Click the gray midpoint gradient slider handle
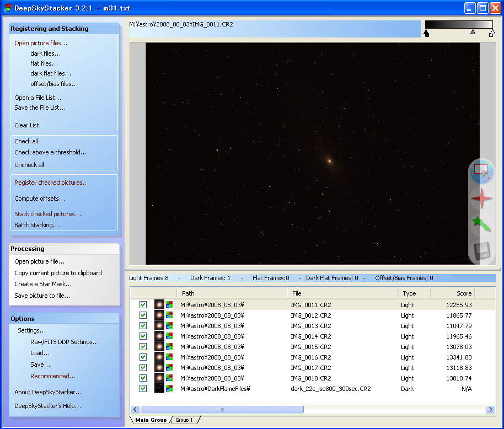Viewport: 504px width, 429px height. coord(473,31)
